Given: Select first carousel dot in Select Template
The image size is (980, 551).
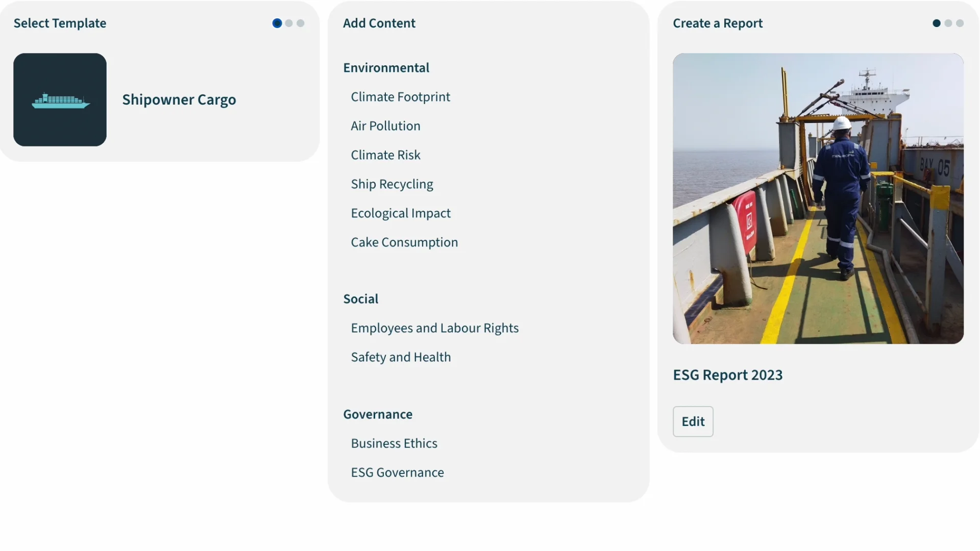Looking at the screenshot, I should [277, 23].
